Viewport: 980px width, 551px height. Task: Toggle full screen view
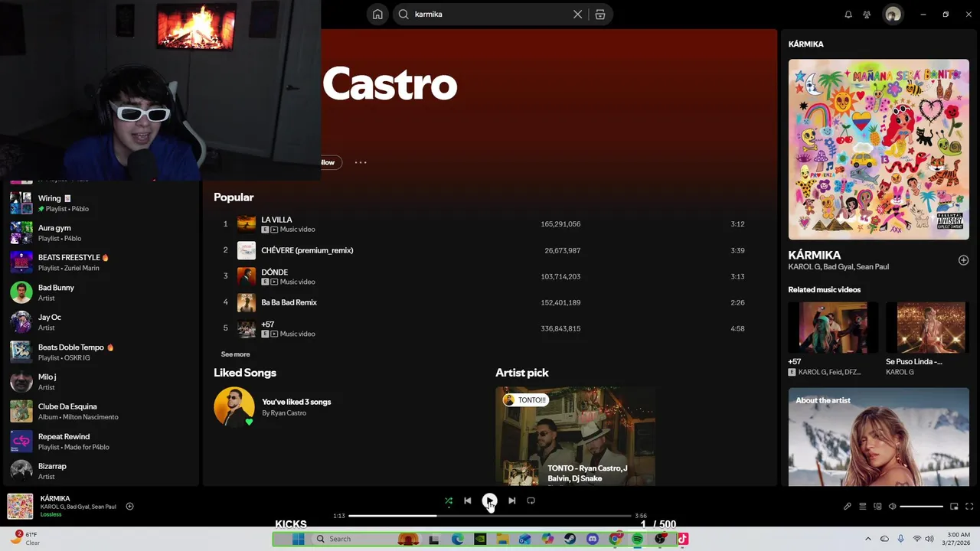click(x=969, y=506)
